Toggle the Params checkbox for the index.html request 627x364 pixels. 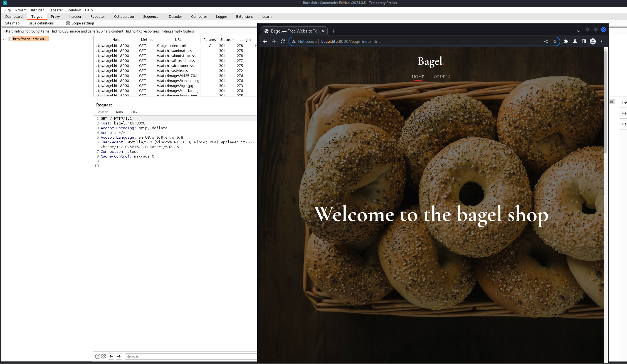[209, 46]
